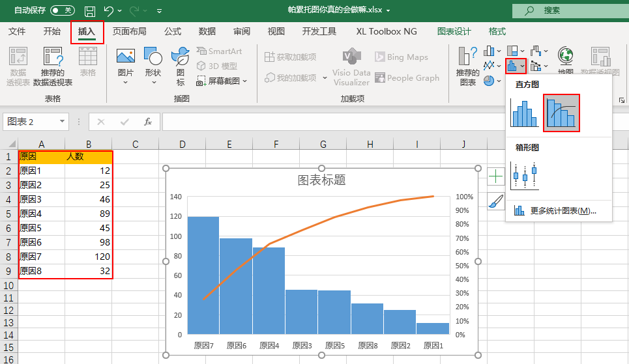Screen dimensions: 629x364
Task: Click the Insert Function fx icon
Action: click(x=147, y=122)
